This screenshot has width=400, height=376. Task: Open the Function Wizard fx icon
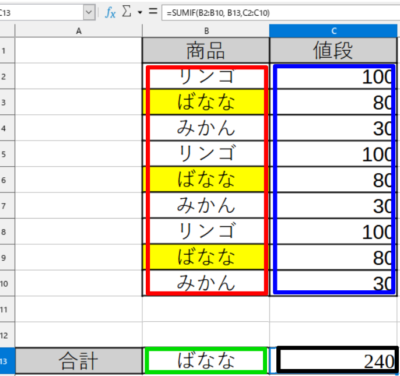pos(110,13)
